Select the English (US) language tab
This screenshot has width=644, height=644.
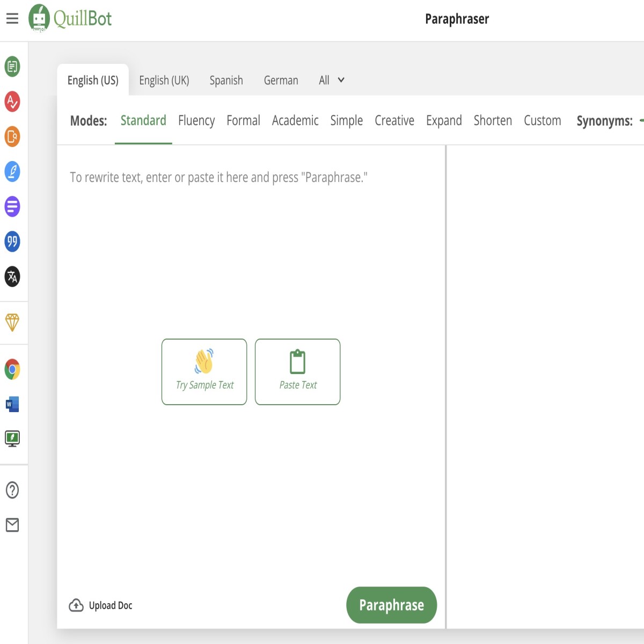(x=93, y=80)
